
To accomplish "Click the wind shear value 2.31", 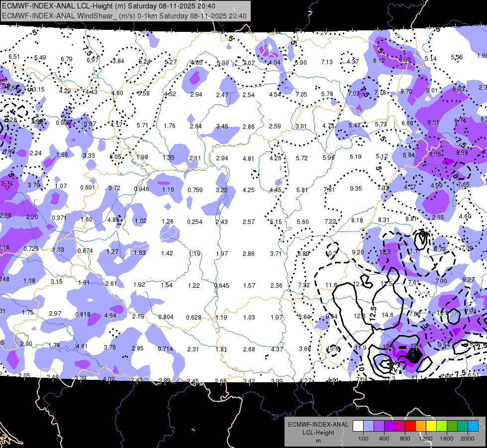I will click(x=193, y=349).
